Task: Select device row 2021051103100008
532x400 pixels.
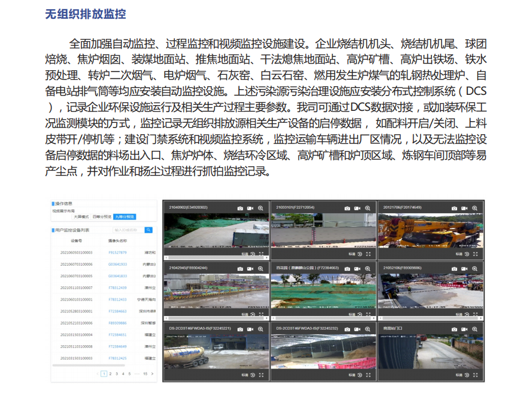Action: click(x=104, y=346)
